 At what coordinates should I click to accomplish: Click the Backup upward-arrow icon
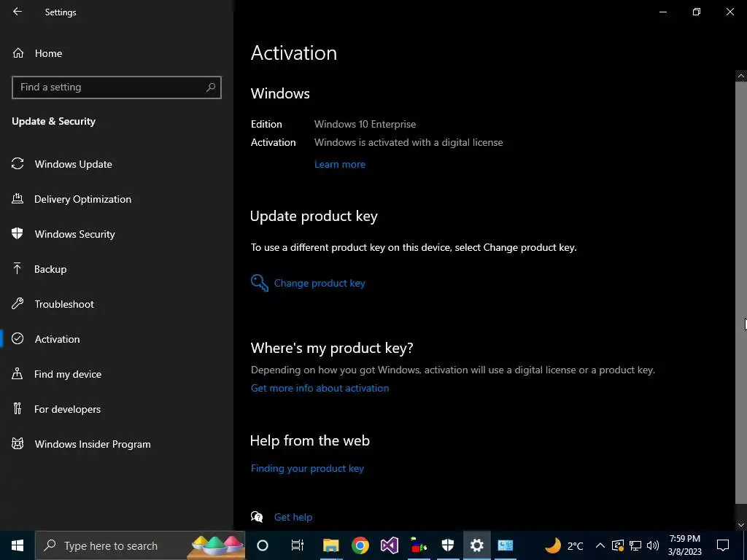(x=18, y=268)
